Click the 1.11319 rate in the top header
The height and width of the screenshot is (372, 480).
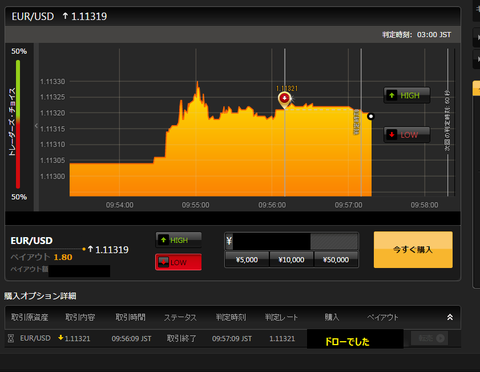[x=89, y=16]
